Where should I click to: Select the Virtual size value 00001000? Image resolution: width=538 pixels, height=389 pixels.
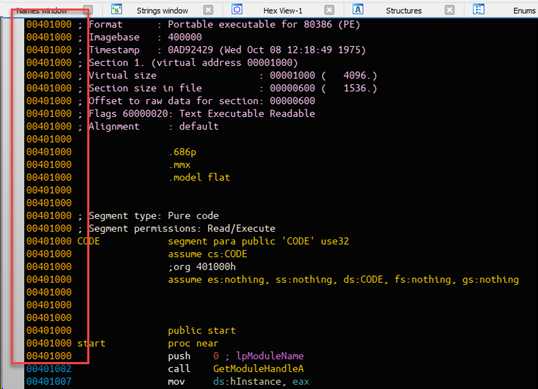pos(292,75)
